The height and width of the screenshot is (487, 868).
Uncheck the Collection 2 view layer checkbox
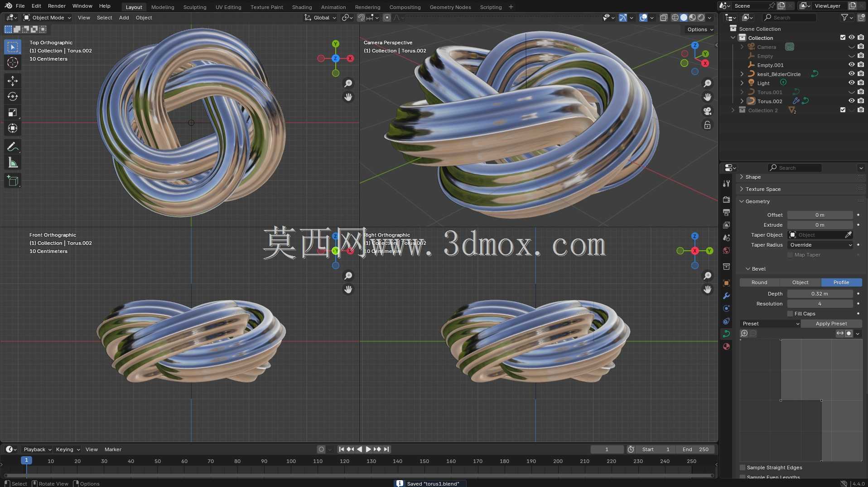coord(843,110)
